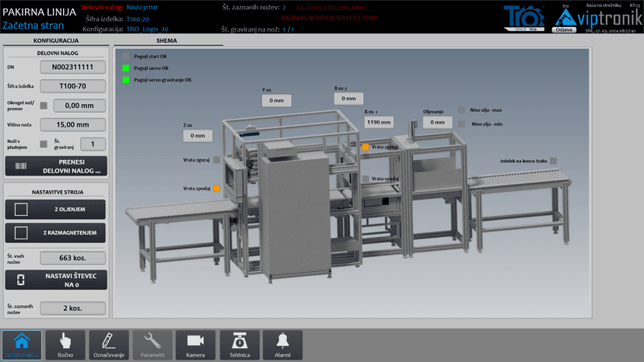Open the Tehtnica scale page
The height and width of the screenshot is (362, 644).
(x=239, y=344)
